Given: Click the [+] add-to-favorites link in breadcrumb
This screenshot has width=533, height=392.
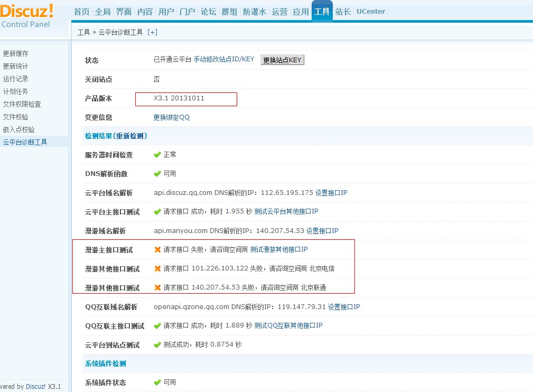Looking at the screenshot, I should tap(152, 32).
